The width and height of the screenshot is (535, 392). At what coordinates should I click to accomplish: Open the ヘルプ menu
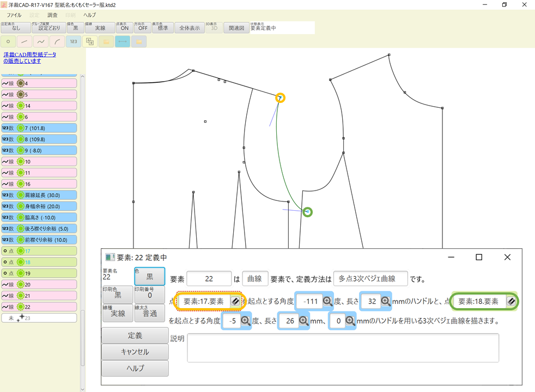click(x=89, y=15)
